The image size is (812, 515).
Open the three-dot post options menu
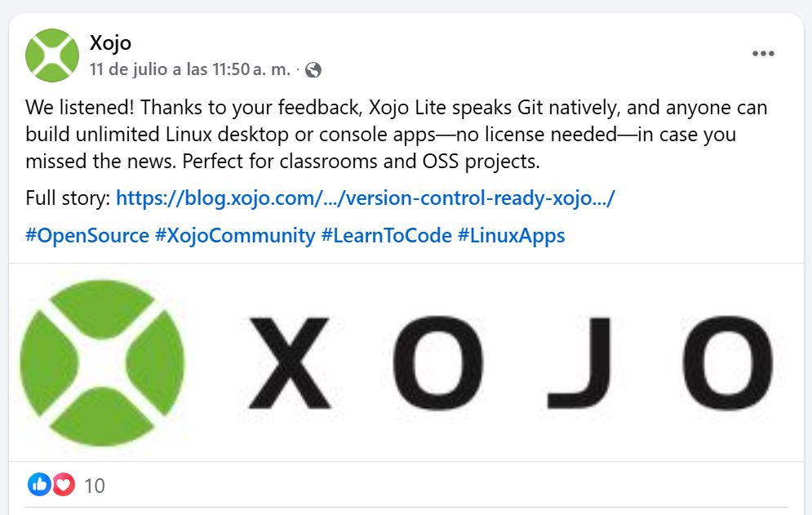pos(763,53)
